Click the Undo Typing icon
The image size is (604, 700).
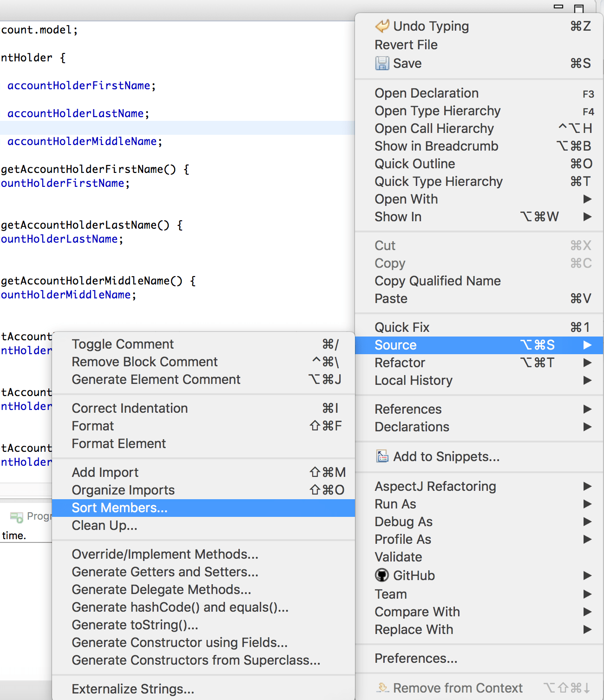pyautogui.click(x=381, y=26)
